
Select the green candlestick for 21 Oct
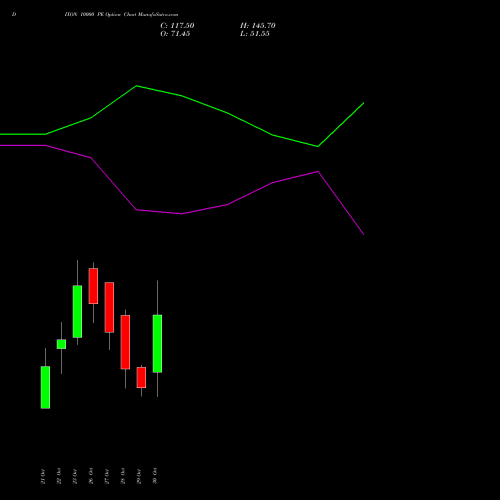tap(45, 387)
